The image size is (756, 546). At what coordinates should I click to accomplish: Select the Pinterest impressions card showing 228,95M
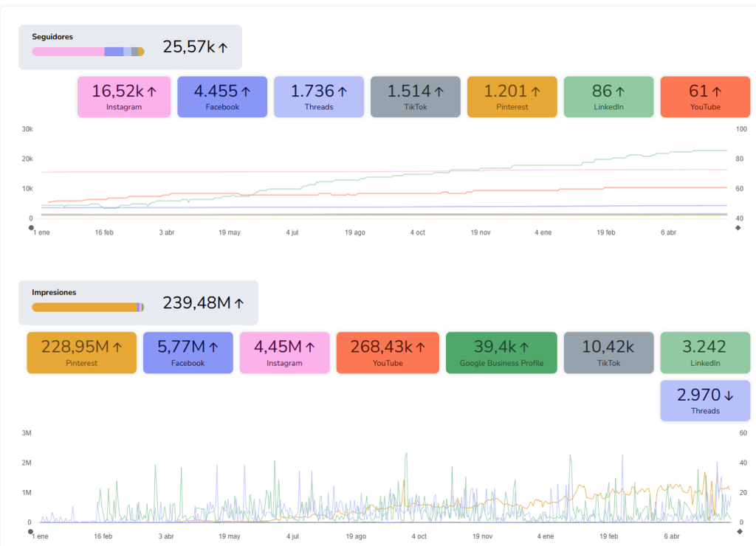(81, 353)
